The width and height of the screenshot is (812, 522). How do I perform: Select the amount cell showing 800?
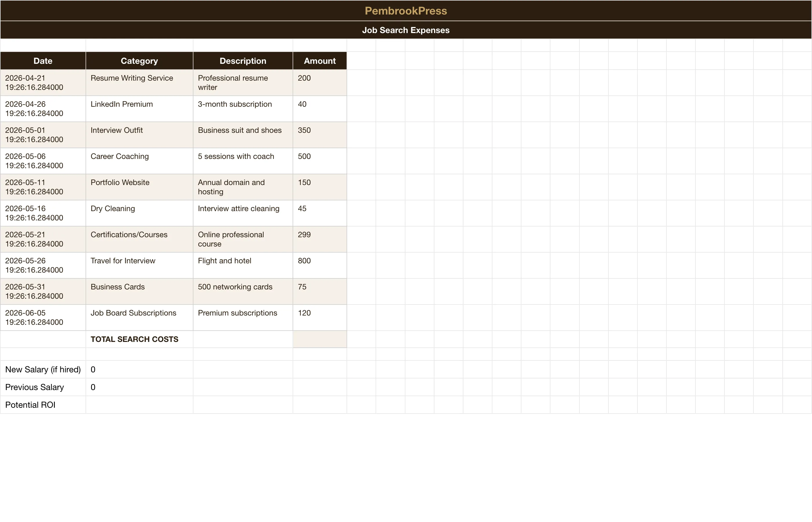pyautogui.click(x=320, y=265)
